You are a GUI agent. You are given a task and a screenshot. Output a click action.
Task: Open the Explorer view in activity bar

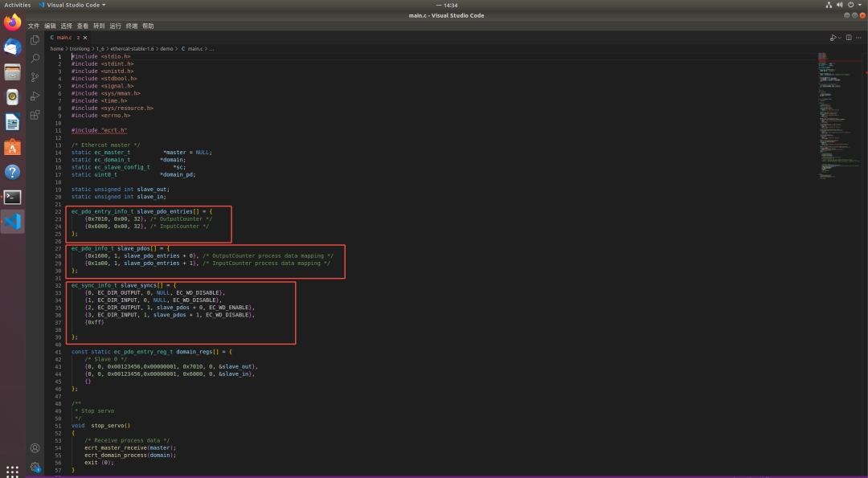click(x=35, y=40)
